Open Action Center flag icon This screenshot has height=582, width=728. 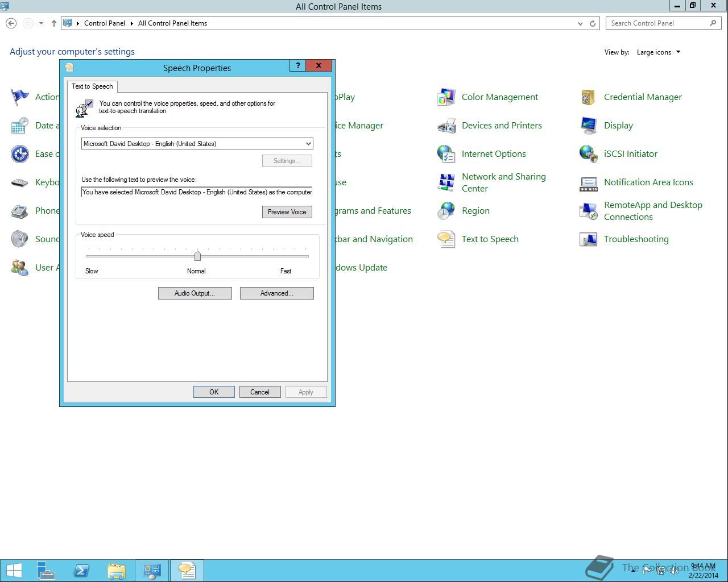coord(20,97)
